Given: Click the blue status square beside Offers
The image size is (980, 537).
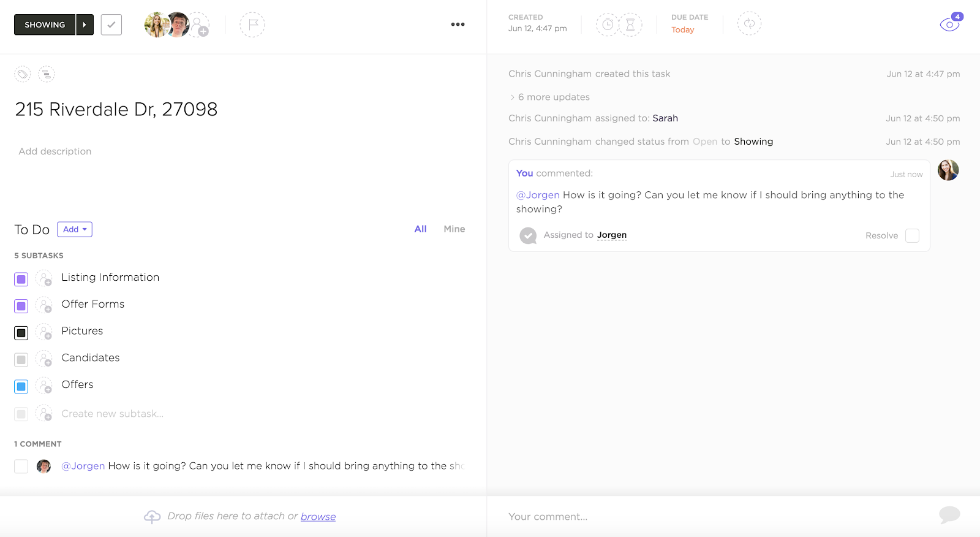Looking at the screenshot, I should point(21,387).
